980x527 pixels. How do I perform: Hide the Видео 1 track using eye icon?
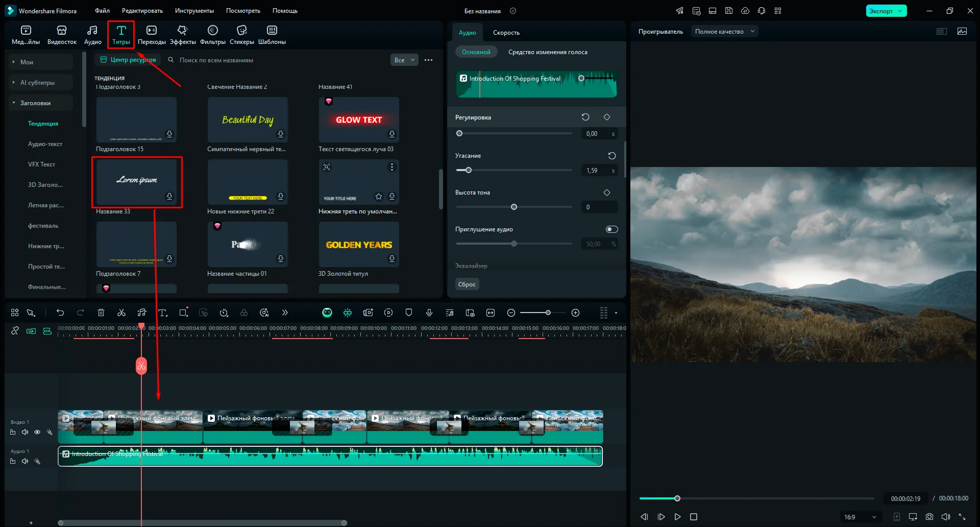coord(37,432)
